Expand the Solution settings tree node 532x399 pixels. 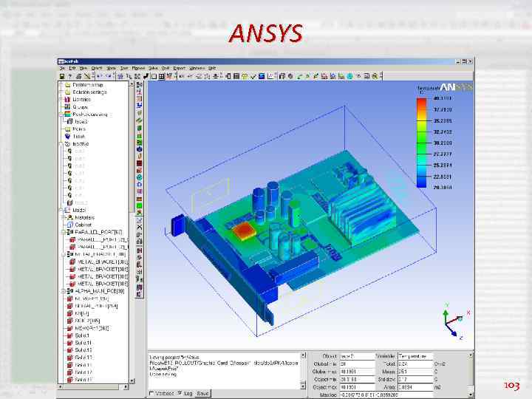click(61, 92)
